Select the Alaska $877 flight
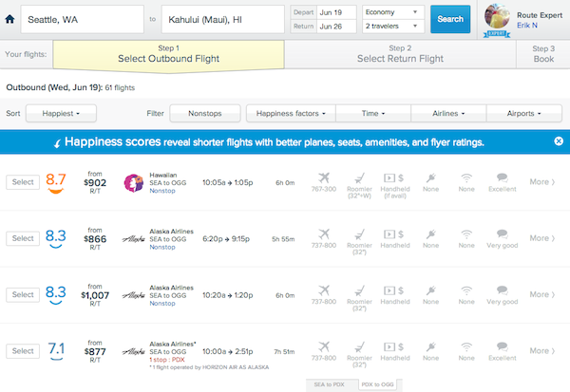The width and height of the screenshot is (570, 392). (x=23, y=351)
